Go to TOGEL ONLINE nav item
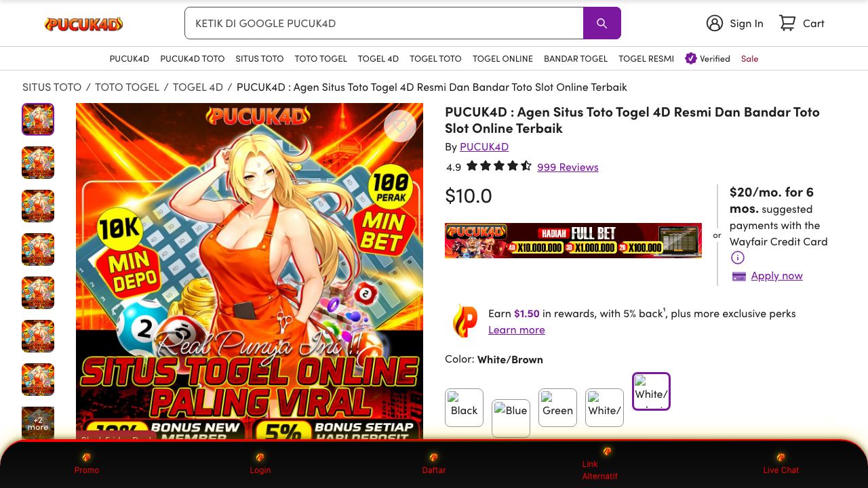 [502, 58]
